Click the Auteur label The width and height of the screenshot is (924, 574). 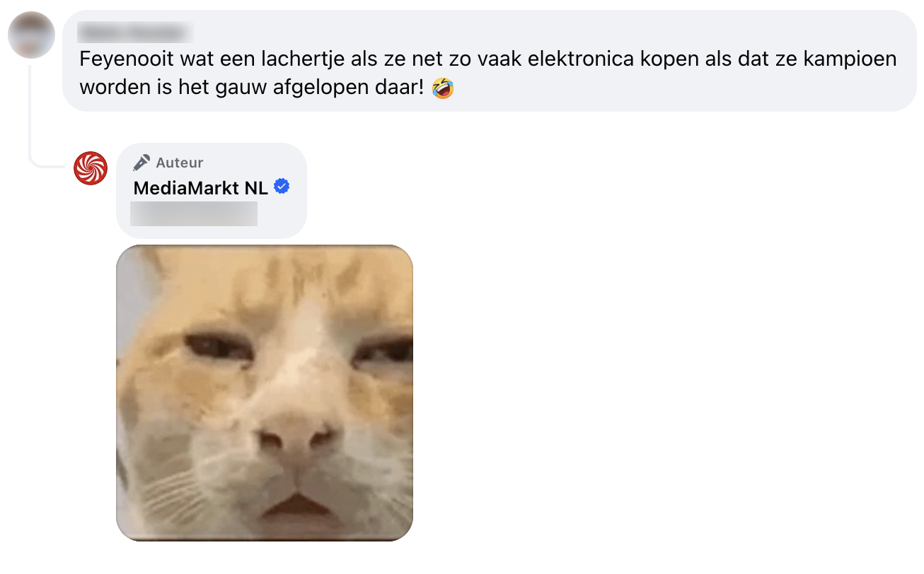click(180, 163)
